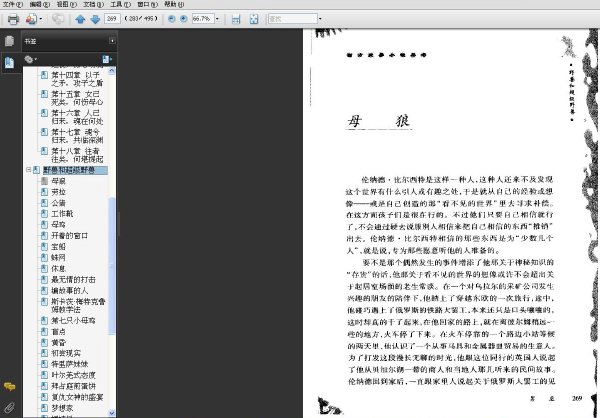The width and height of the screenshot is (600, 418).
Task: Open the 窗口 (Window) menu
Action: pyautogui.click(x=147, y=4)
